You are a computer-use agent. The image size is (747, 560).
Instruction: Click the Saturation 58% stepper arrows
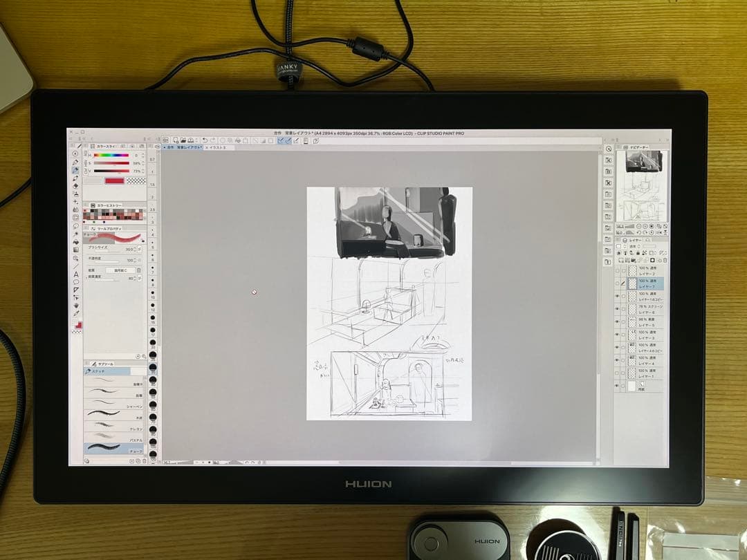pyautogui.click(x=143, y=163)
